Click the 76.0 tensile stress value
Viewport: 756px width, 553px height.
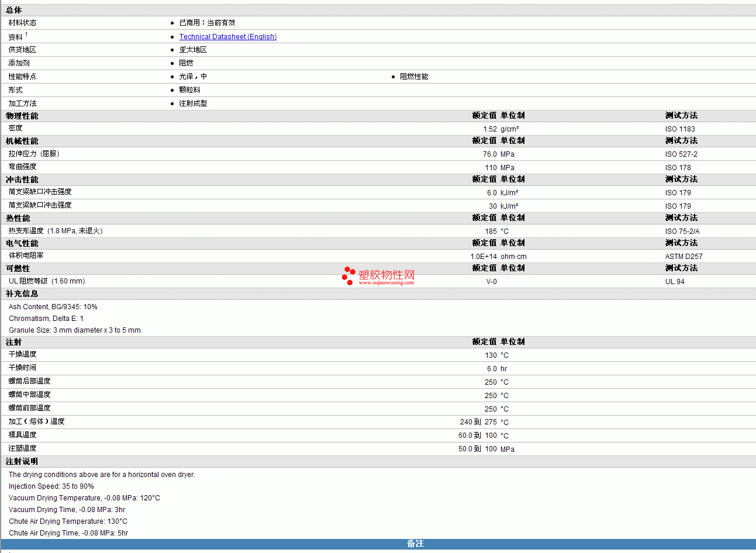(490, 154)
